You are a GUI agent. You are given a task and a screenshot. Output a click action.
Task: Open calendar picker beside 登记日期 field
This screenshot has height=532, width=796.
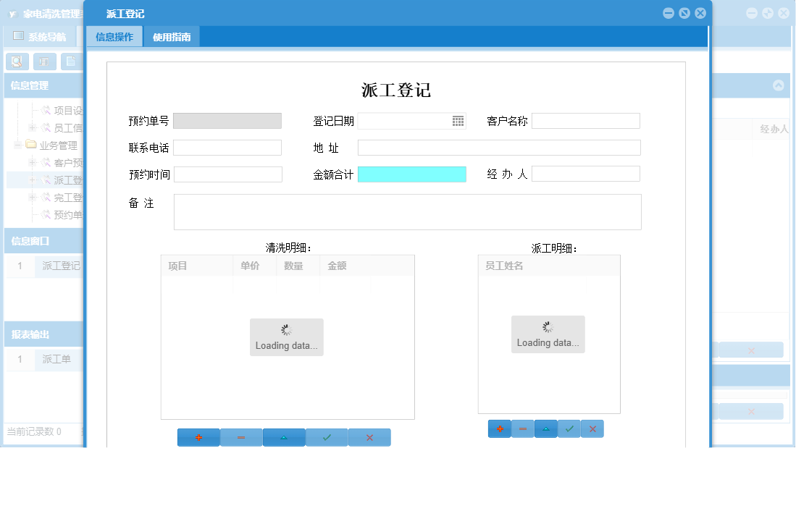coord(458,121)
